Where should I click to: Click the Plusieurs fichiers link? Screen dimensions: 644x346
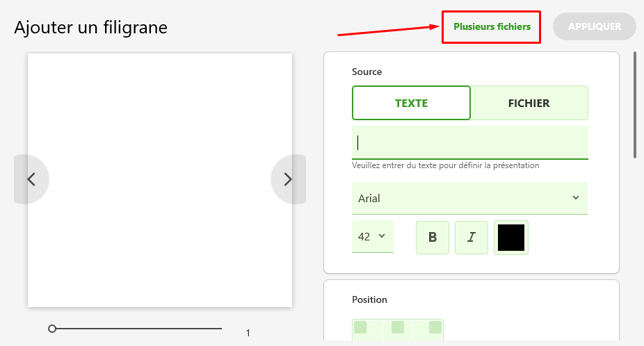point(492,26)
